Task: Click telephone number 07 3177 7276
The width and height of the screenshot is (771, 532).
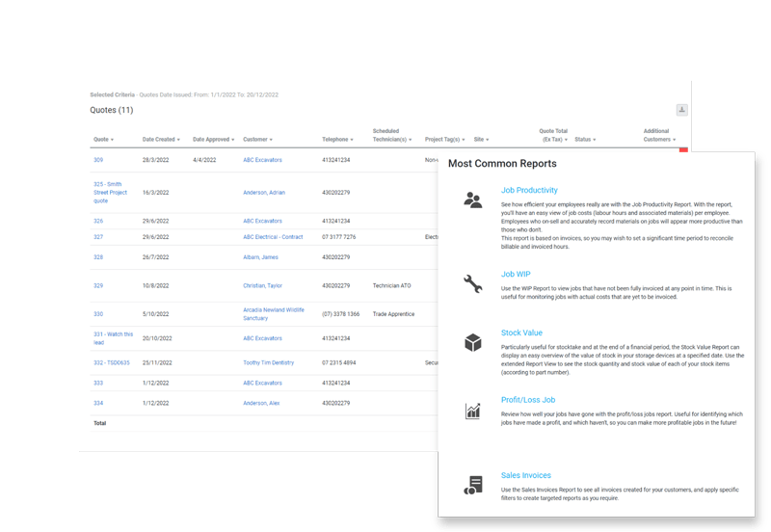Action: (x=339, y=237)
